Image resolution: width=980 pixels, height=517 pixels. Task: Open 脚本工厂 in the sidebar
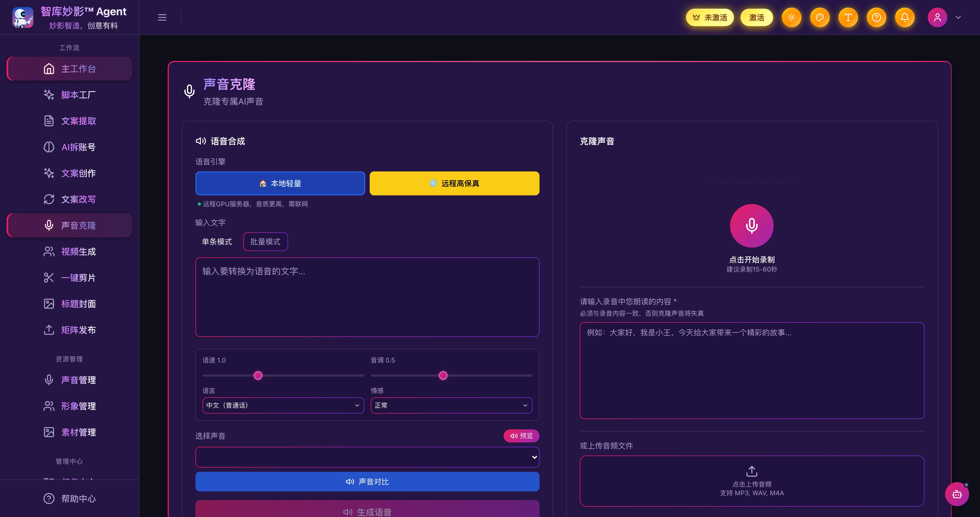coord(70,95)
